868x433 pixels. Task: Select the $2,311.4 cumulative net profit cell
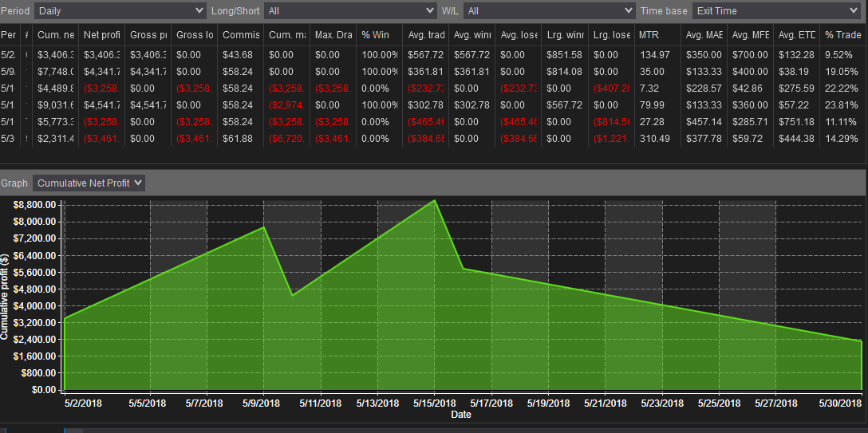56,138
